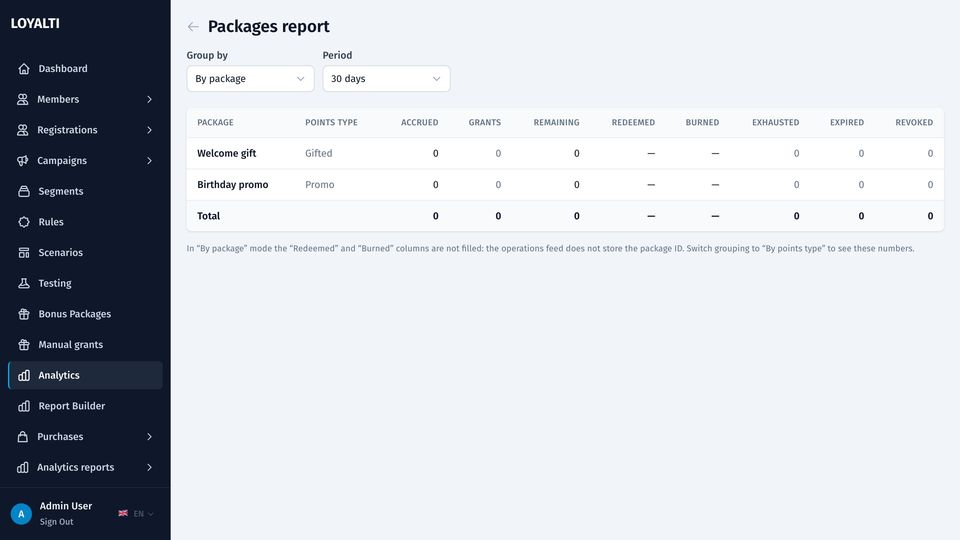960x540 pixels.
Task: Click the EXHAUSTED column header
Action: tap(776, 122)
